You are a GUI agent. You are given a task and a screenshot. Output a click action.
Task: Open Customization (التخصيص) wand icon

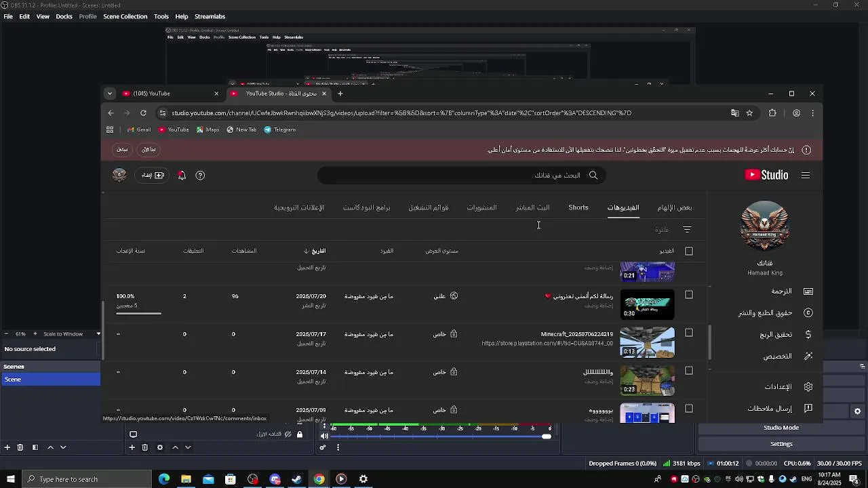click(x=808, y=356)
